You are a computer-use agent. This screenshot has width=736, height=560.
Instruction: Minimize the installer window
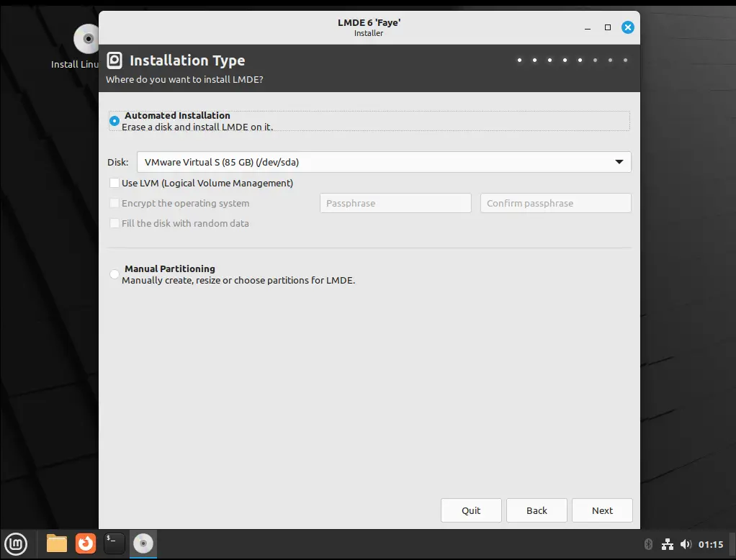(587, 27)
